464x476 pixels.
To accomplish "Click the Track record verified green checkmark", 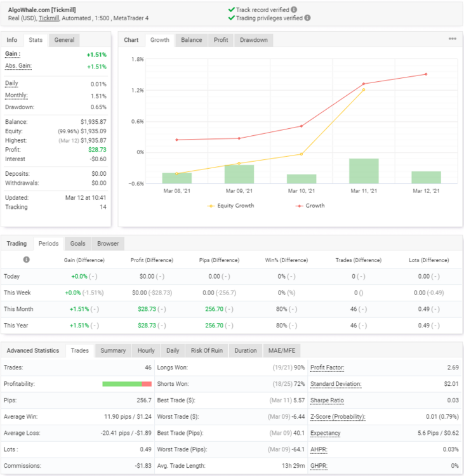I will coord(232,10).
